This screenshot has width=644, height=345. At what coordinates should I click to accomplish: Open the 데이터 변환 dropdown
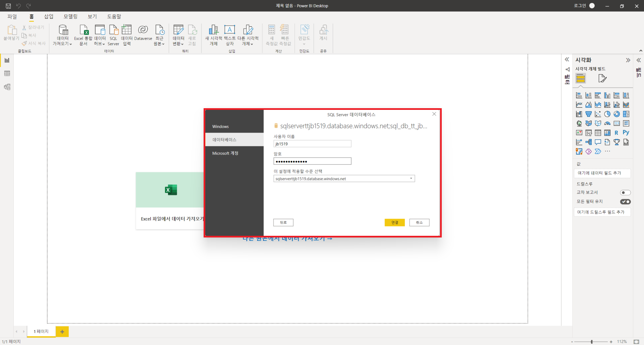[178, 35]
